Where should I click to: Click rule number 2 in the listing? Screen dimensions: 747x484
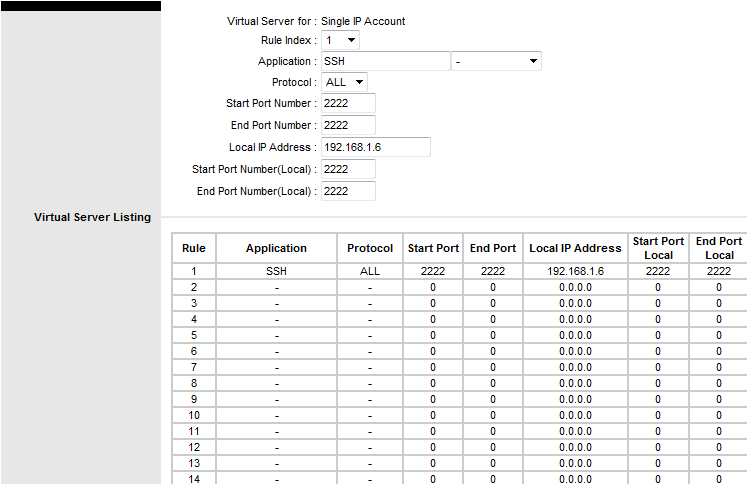click(194, 287)
